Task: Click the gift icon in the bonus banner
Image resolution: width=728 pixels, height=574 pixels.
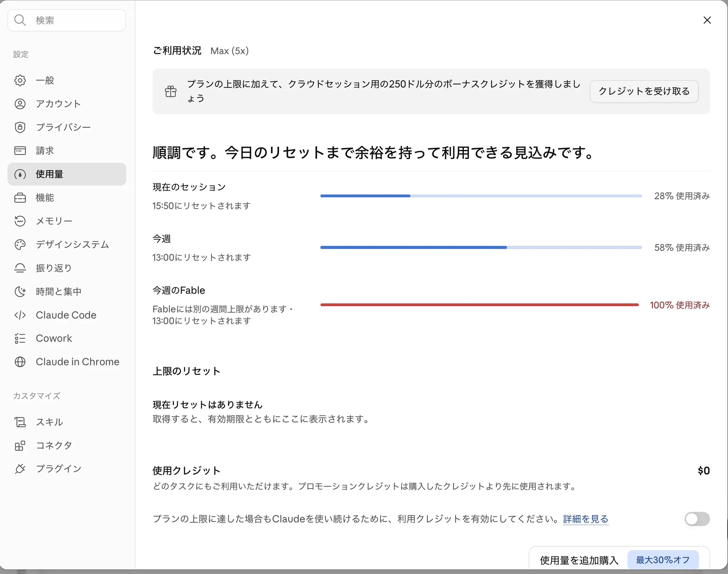Action: click(171, 91)
